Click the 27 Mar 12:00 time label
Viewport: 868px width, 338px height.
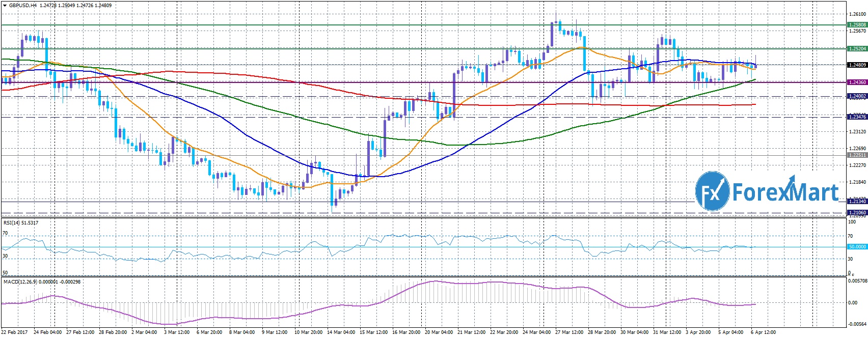569,332
